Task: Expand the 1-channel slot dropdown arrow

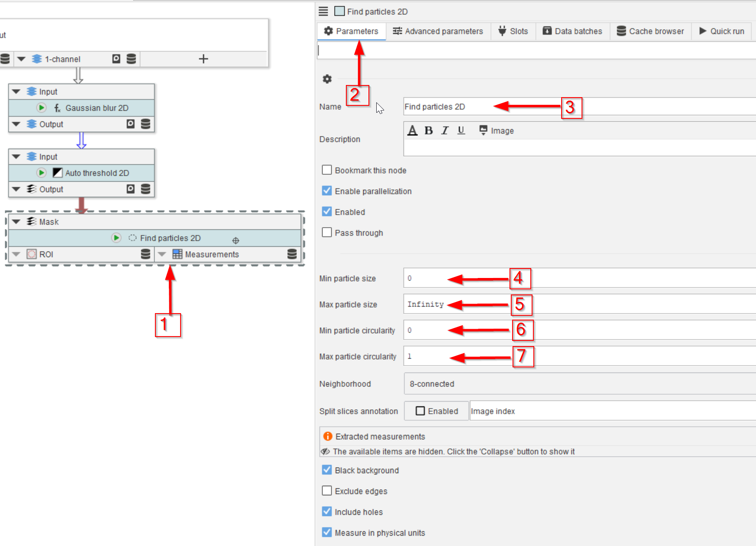Action: (x=21, y=59)
